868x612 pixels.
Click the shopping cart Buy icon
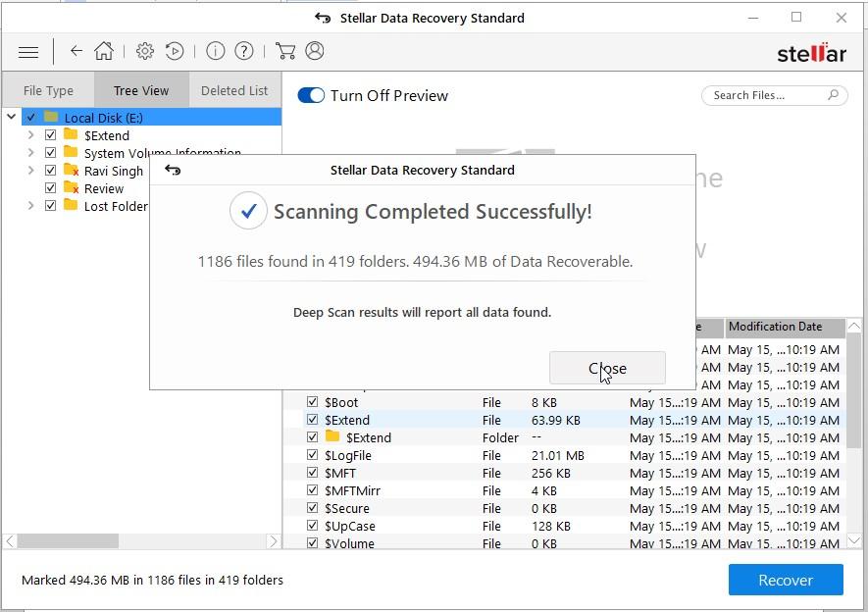285,51
